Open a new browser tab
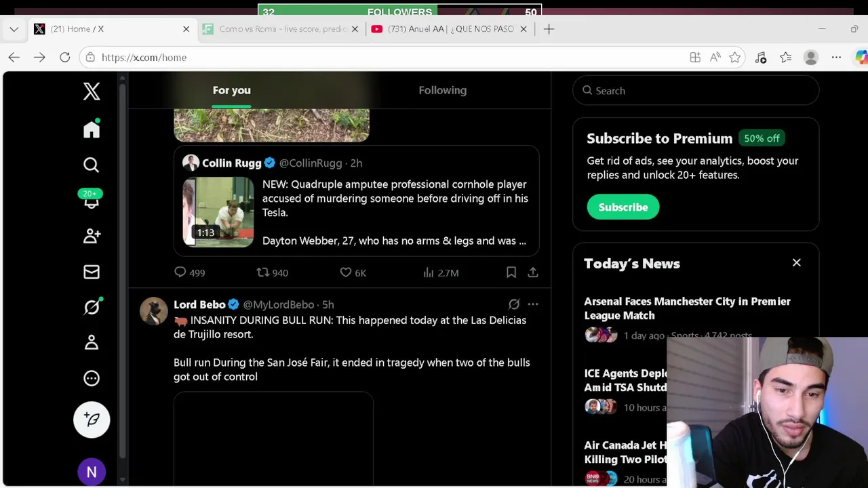Screen dimensions: 868x488 click(549, 29)
